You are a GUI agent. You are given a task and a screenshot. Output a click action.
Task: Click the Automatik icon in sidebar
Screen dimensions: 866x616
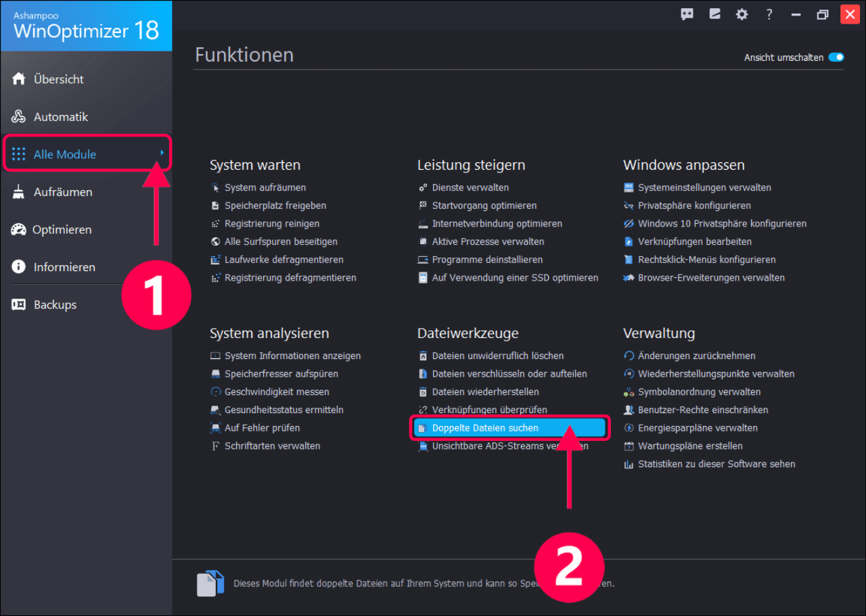(x=19, y=117)
